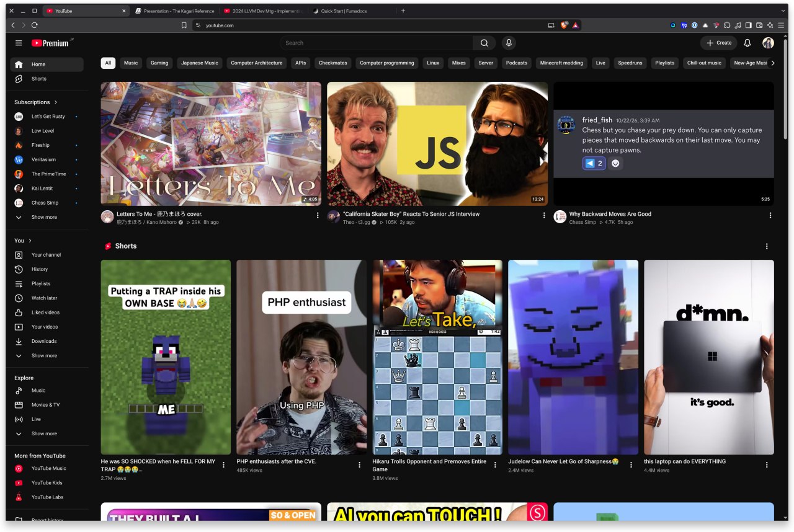
Task: Expand Show more under Subscriptions
Action: (47, 218)
